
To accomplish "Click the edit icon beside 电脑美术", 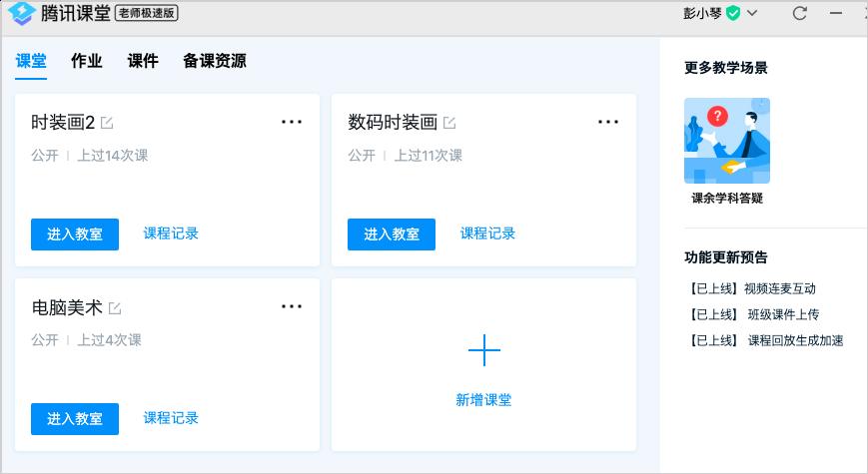I will point(115,307).
